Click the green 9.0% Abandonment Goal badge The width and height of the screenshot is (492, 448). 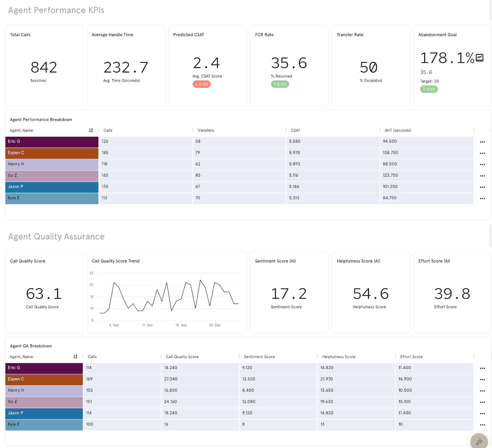click(x=429, y=89)
